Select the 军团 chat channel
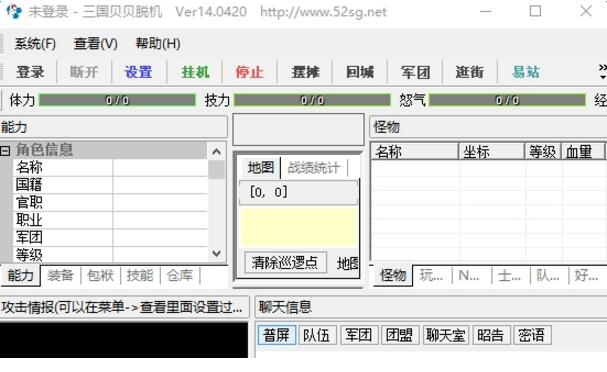 pyautogui.click(x=359, y=335)
